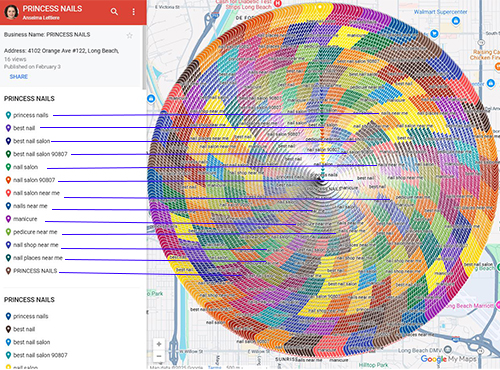The image size is (500, 370).
Task: Open the Terms link below the map
Action: 214,367
